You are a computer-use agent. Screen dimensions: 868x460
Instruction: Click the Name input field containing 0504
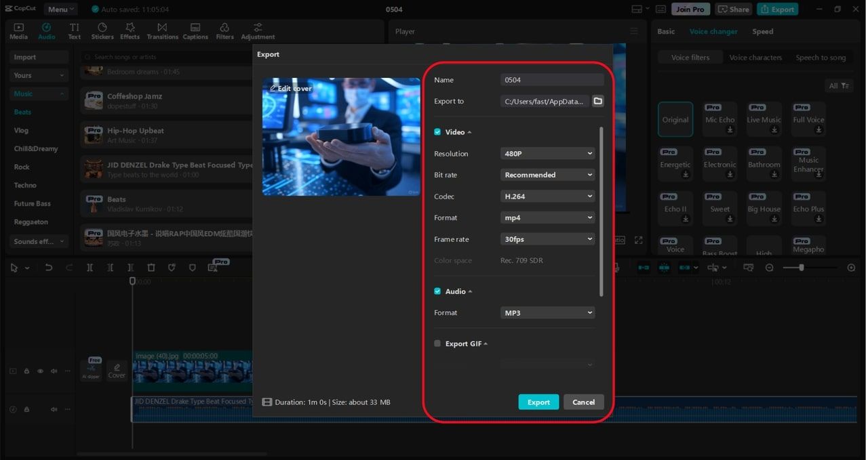(x=552, y=80)
